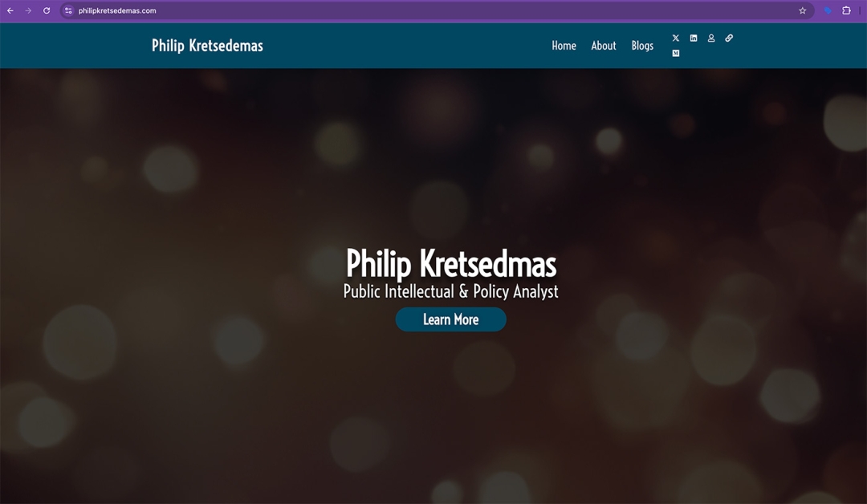Click the chain link icon in header

click(729, 39)
